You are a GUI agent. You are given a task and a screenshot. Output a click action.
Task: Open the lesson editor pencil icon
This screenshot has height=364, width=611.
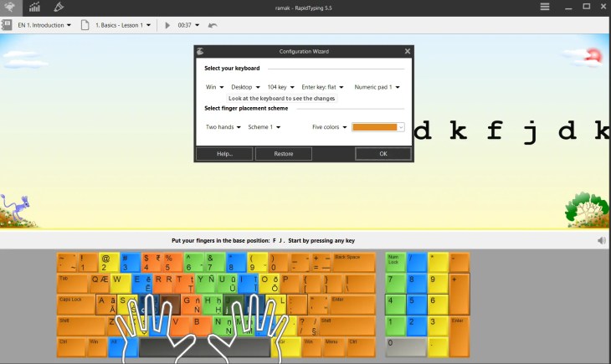click(59, 7)
